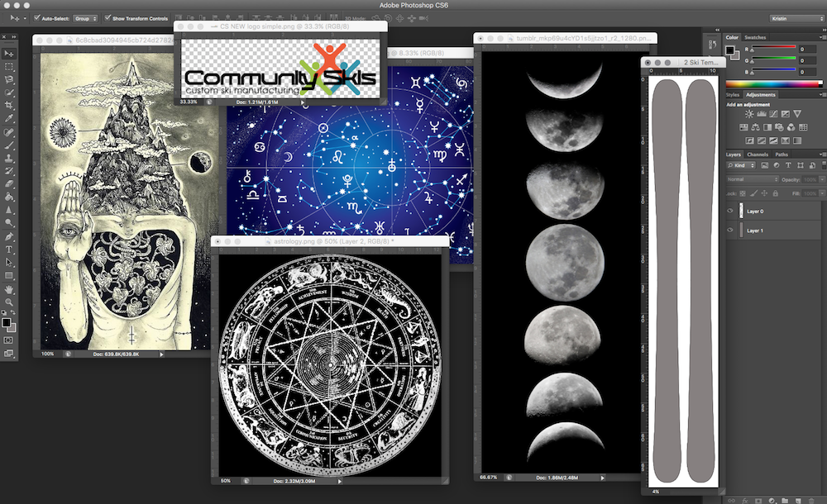Switch to the Paths tab
This screenshot has height=504, width=827.
tap(782, 155)
